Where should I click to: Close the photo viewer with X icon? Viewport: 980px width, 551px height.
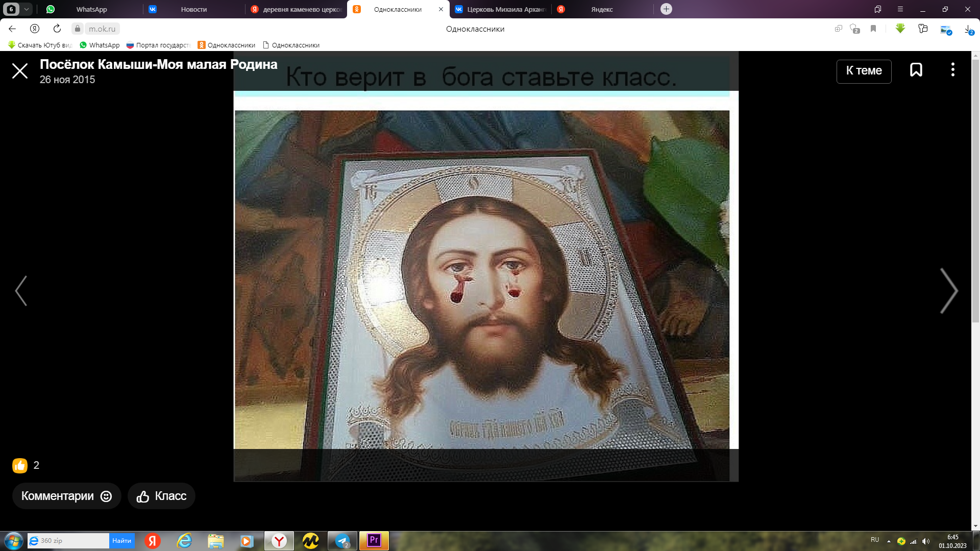pyautogui.click(x=20, y=71)
